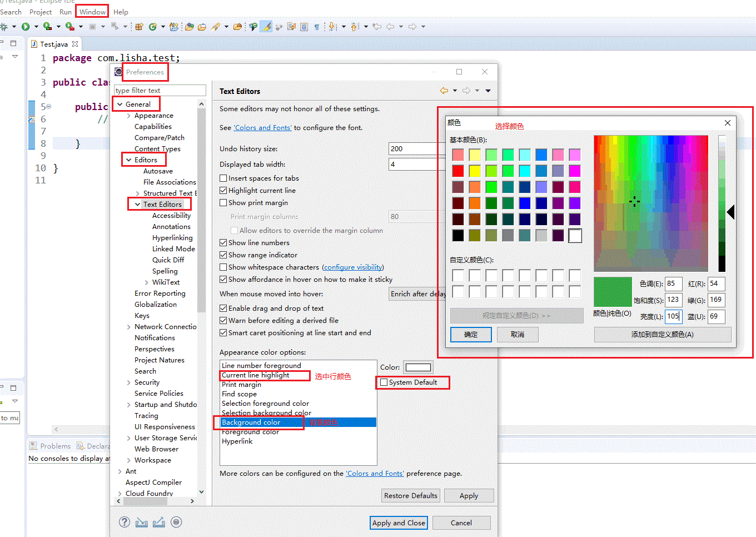Screen dimensions: 756x537
Task: Click the type filter text field
Action: coord(160,91)
